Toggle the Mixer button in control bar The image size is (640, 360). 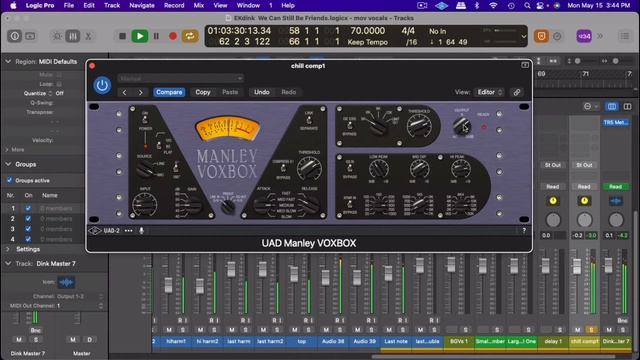coord(73,36)
